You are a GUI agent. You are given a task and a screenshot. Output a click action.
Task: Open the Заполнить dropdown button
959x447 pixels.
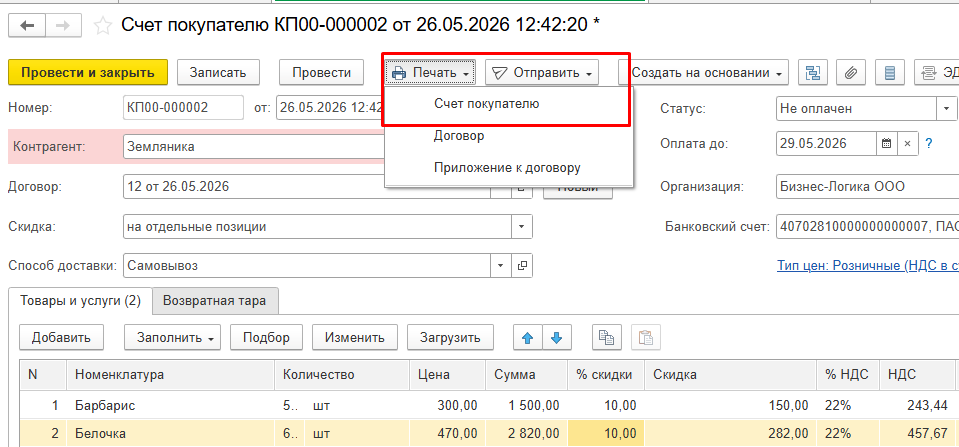pyautogui.click(x=173, y=337)
